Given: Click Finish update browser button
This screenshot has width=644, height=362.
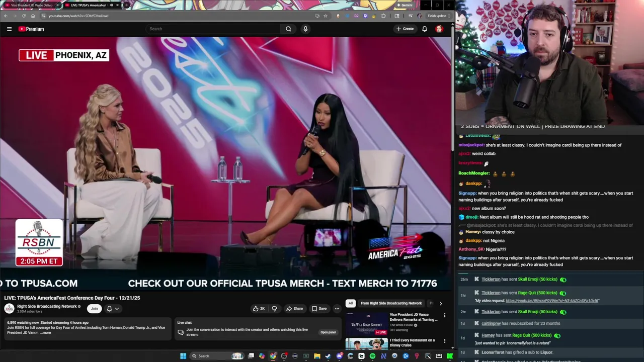Looking at the screenshot, I should click(439, 16).
